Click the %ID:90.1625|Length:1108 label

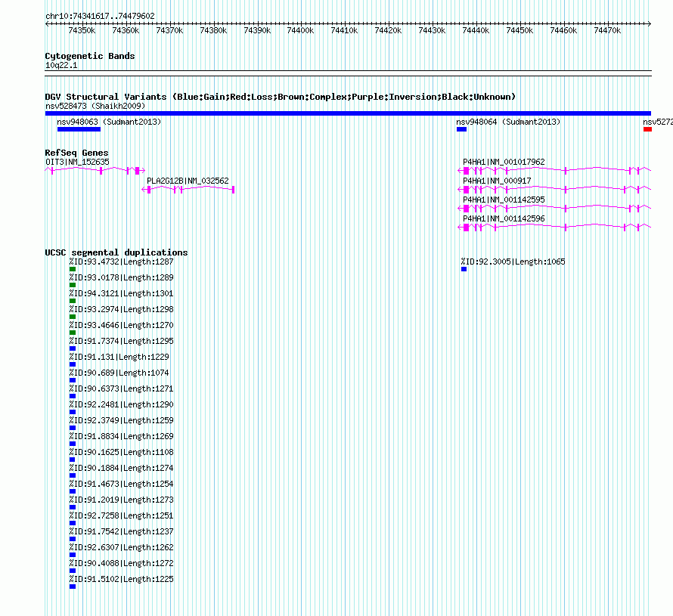pyautogui.click(x=122, y=452)
